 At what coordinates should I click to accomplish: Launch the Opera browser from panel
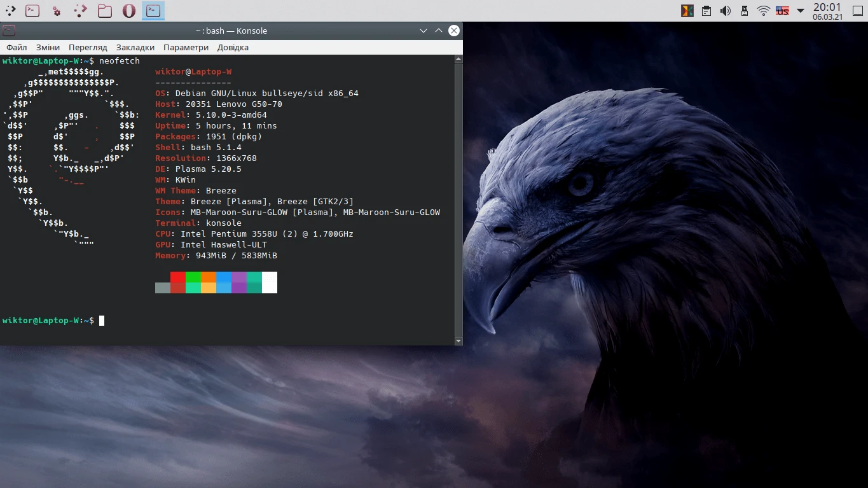tap(129, 10)
